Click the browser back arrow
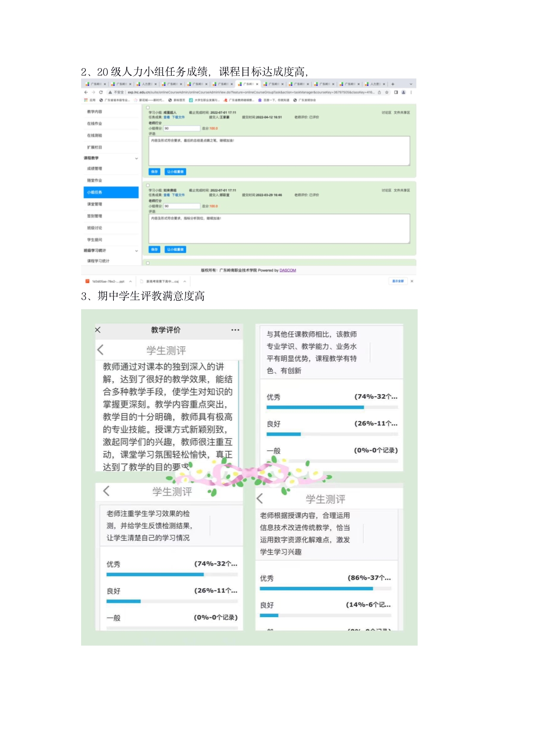This screenshot has height=756, width=535. pyautogui.click(x=86, y=92)
